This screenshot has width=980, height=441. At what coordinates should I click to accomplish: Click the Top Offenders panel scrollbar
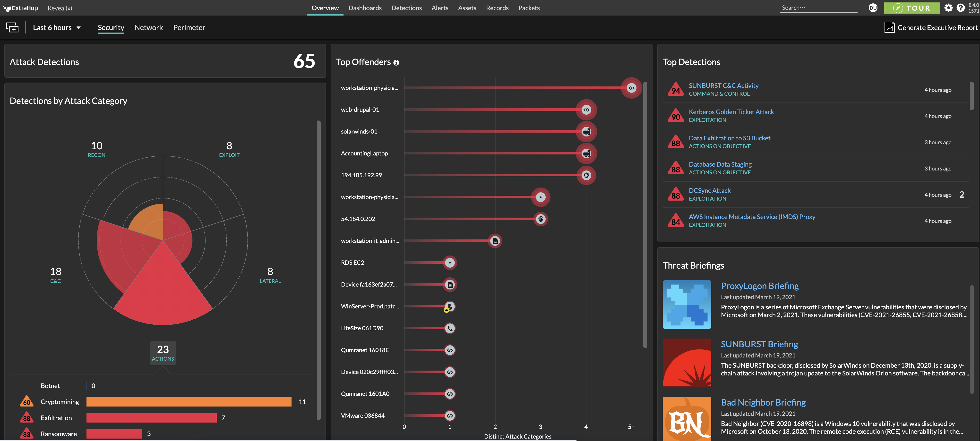[x=645, y=215]
